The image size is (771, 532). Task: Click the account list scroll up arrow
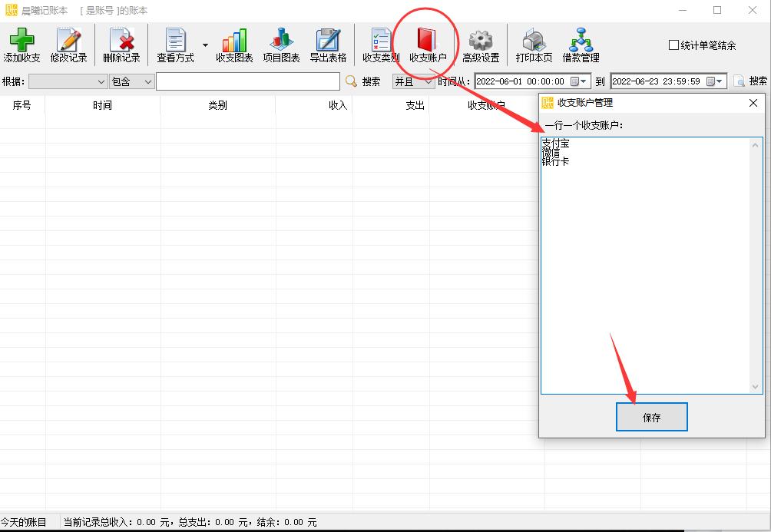click(756, 144)
